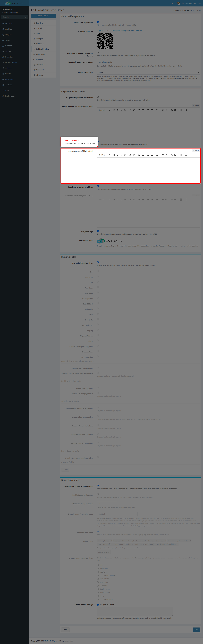Open the Visit Passes tab
The image size is (203, 644).
[x=44, y=44]
